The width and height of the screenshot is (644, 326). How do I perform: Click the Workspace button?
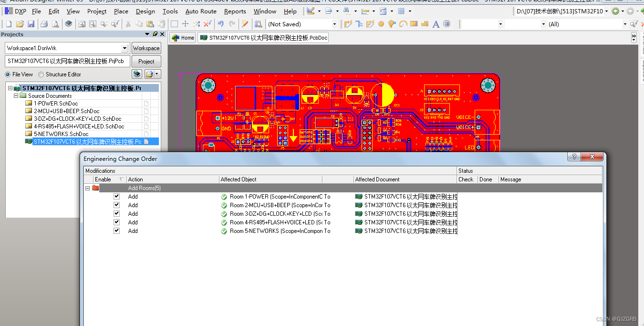pos(146,48)
